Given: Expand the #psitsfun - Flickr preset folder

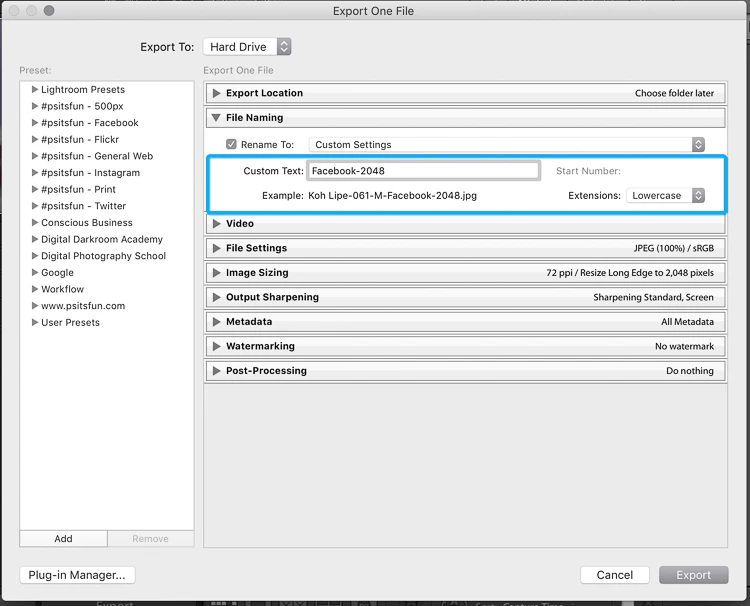Looking at the screenshot, I should pyautogui.click(x=34, y=139).
